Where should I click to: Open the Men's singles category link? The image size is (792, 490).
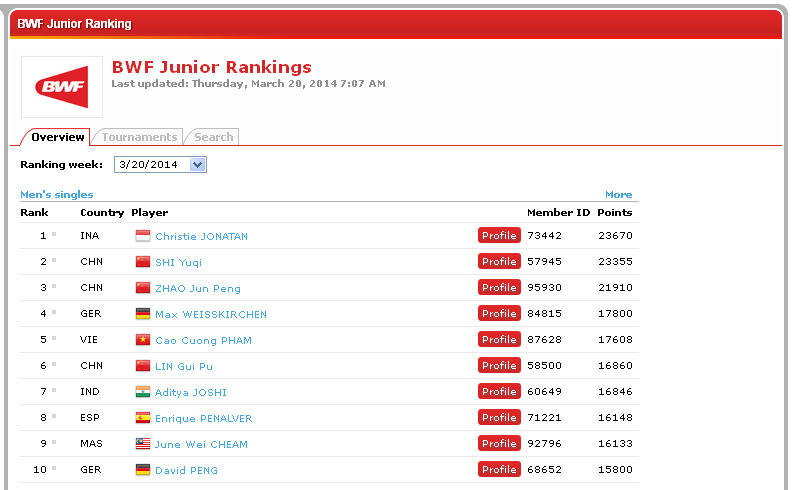point(57,195)
